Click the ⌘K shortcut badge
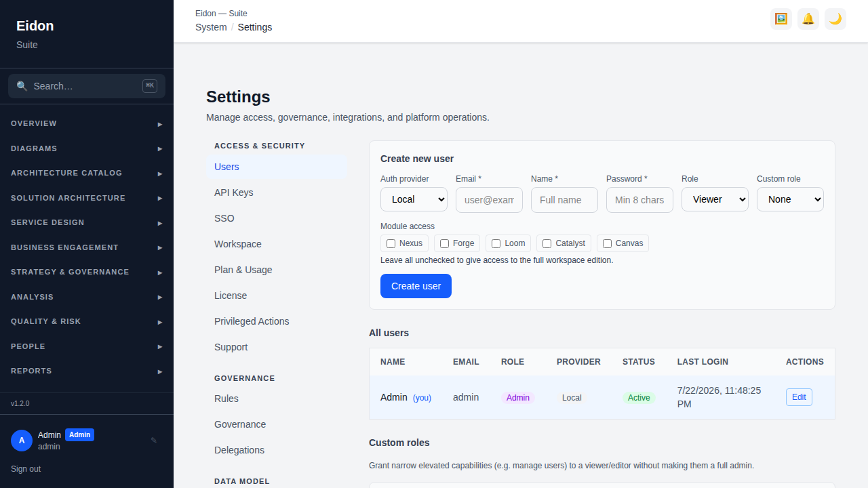This screenshot has height=488, width=868. (x=150, y=86)
